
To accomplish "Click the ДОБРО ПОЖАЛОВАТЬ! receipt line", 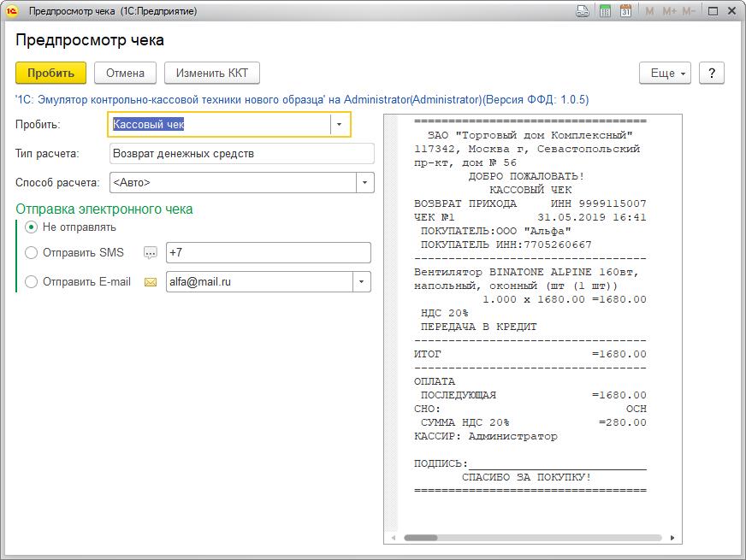I will coord(527,176).
